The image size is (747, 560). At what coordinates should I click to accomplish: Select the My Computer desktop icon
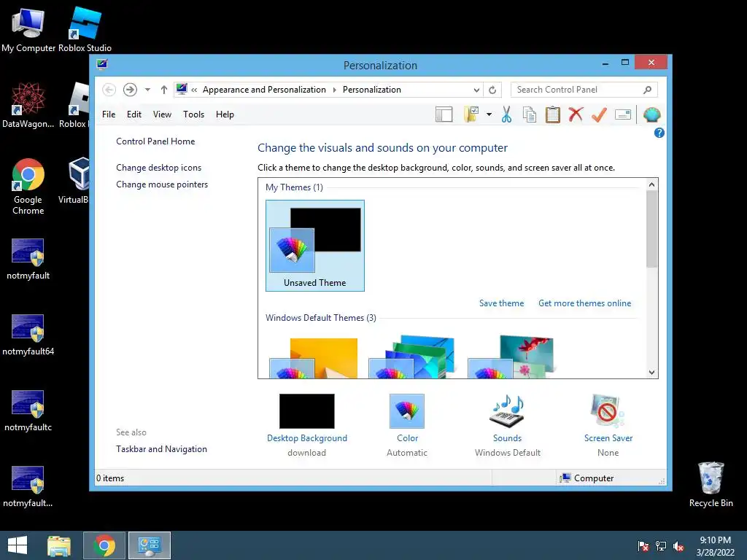coord(28,29)
